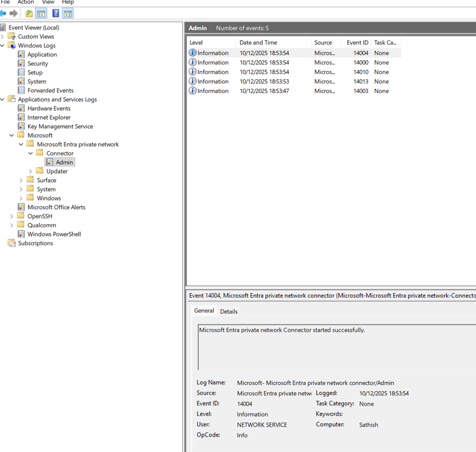Viewport: 476px width, 452px height.
Task: Expand the Custom Views node
Action: [x=3, y=36]
